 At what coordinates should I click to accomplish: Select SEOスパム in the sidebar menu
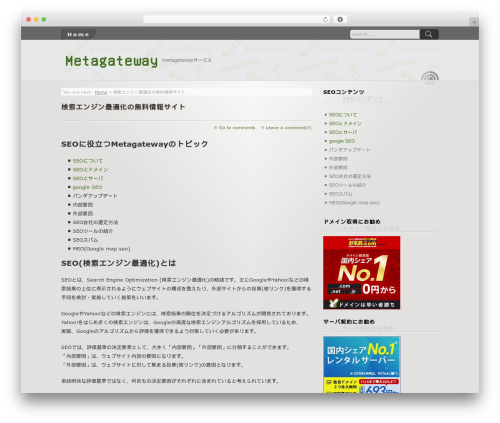[x=340, y=194]
